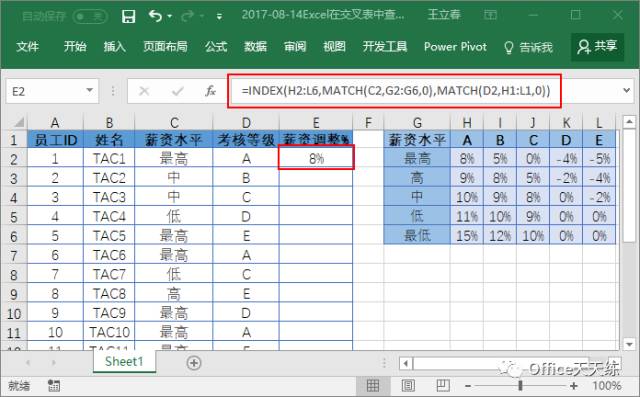640x397 pixels.
Task: Click the macro recording status bar icon
Action: pyautogui.click(x=54, y=385)
